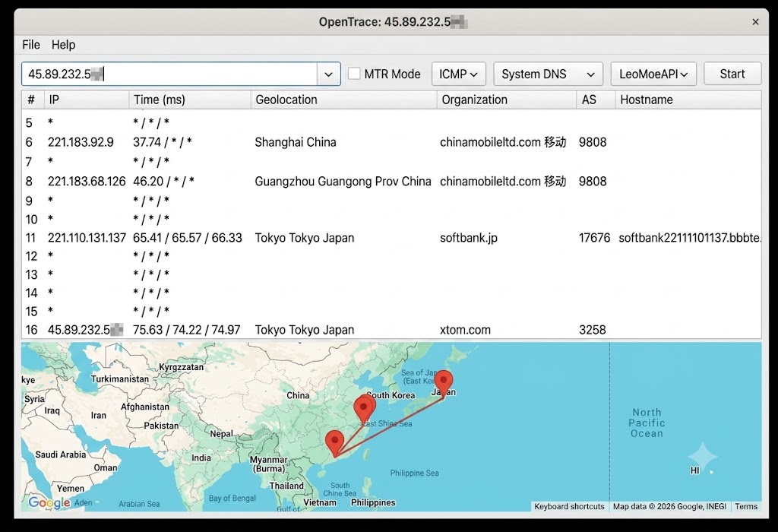Screen dimensions: 778x532
Task: Open the File menu
Action: (30, 45)
